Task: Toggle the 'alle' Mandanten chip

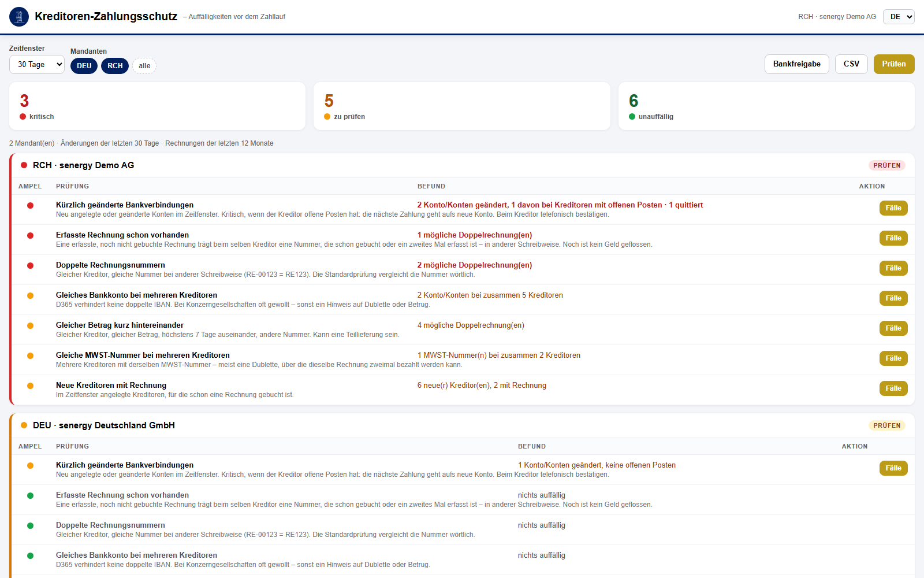Action: coord(144,66)
